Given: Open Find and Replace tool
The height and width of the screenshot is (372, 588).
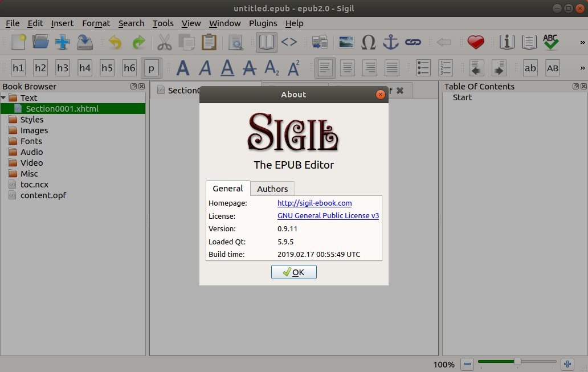Looking at the screenshot, I should [236, 42].
